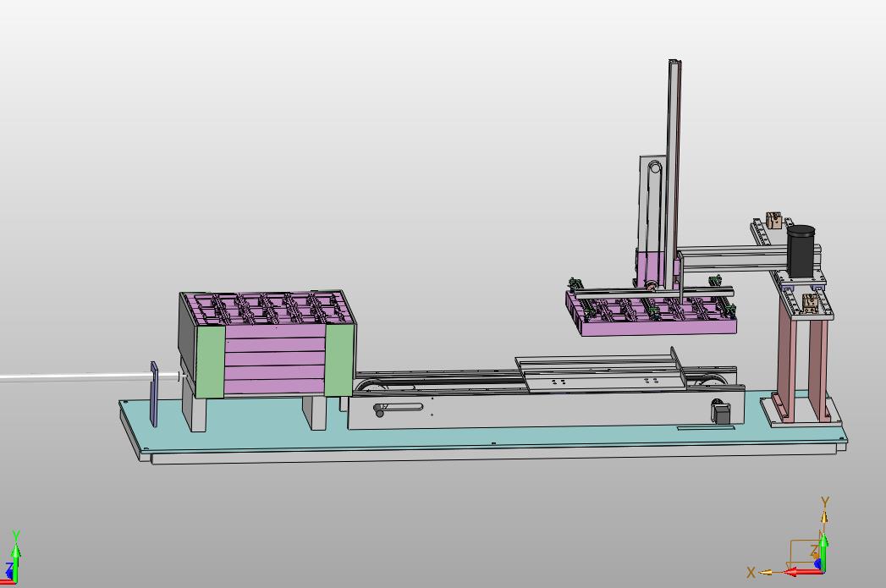
Task: Select the horizontal aluminum beam arm
Action: [x=735, y=257]
